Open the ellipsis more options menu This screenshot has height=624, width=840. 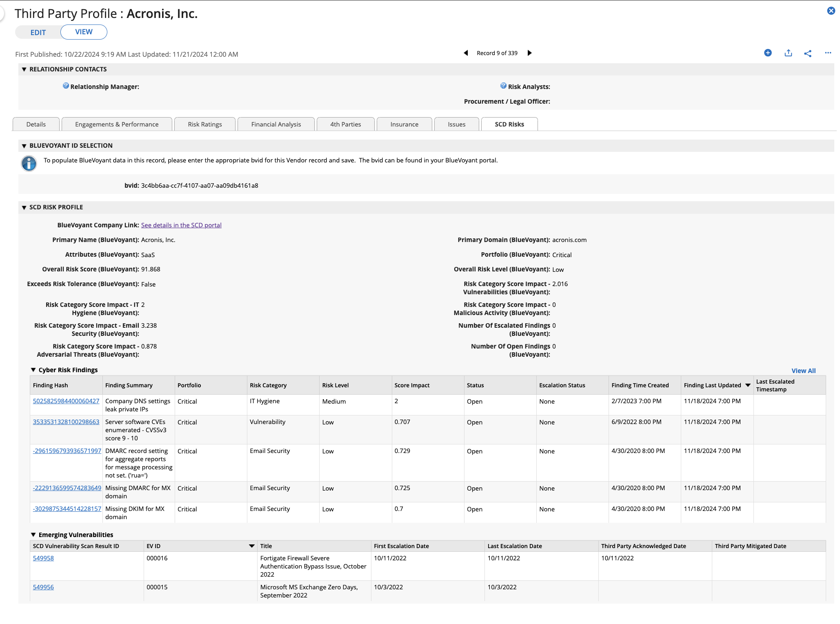828,53
